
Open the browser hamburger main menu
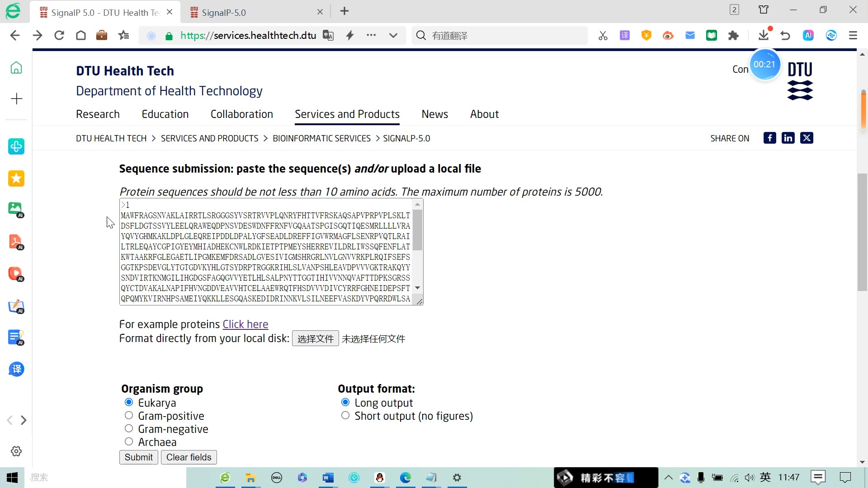point(853,36)
